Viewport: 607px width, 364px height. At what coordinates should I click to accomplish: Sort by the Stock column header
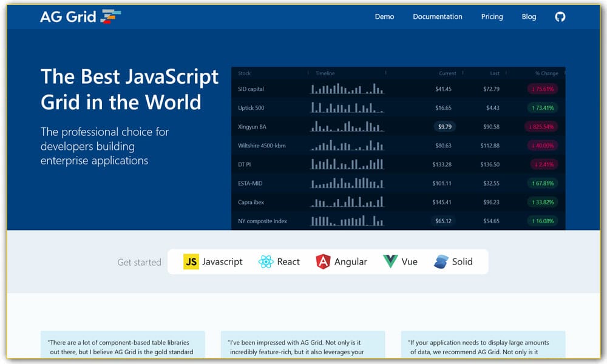click(x=244, y=73)
